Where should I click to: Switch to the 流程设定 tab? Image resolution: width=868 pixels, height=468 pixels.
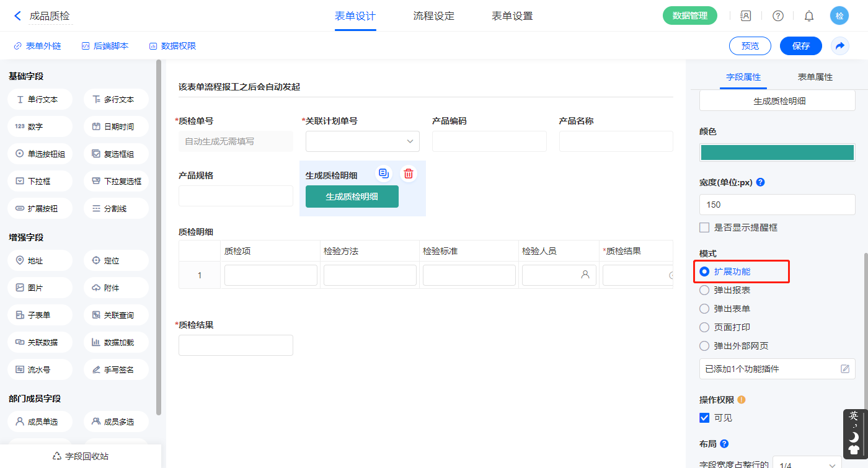[x=433, y=16]
